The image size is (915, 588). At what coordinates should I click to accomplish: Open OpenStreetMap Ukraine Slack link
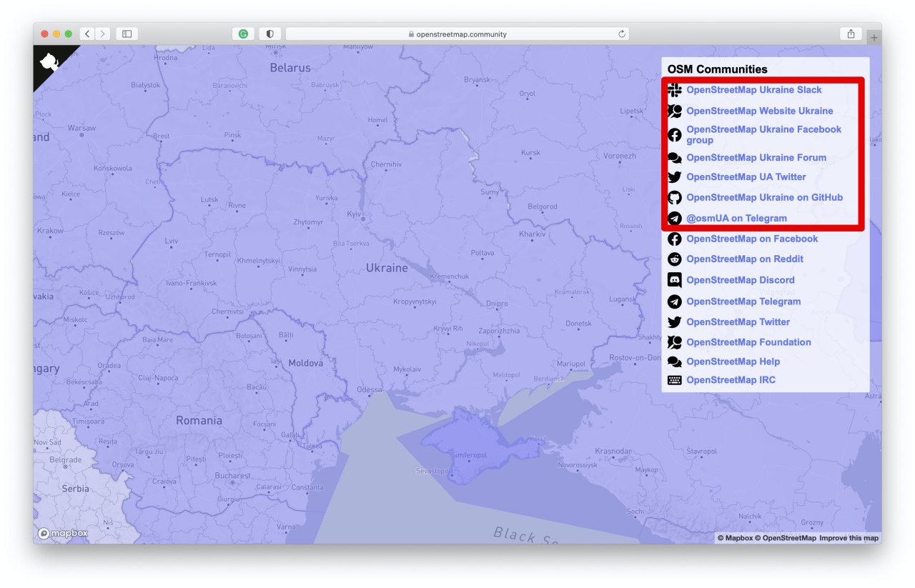click(x=754, y=90)
